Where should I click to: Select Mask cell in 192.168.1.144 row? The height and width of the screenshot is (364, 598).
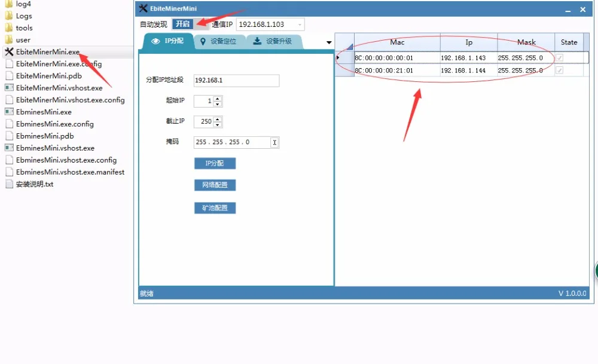point(526,70)
